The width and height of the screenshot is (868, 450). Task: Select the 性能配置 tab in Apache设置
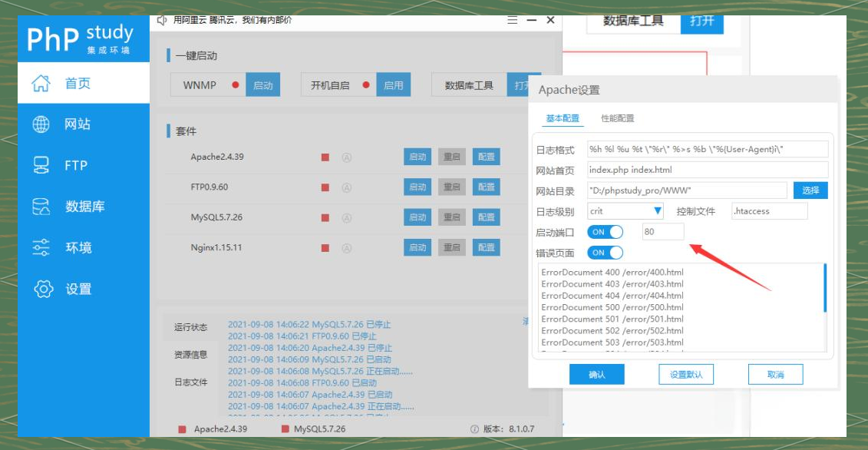[618, 118]
